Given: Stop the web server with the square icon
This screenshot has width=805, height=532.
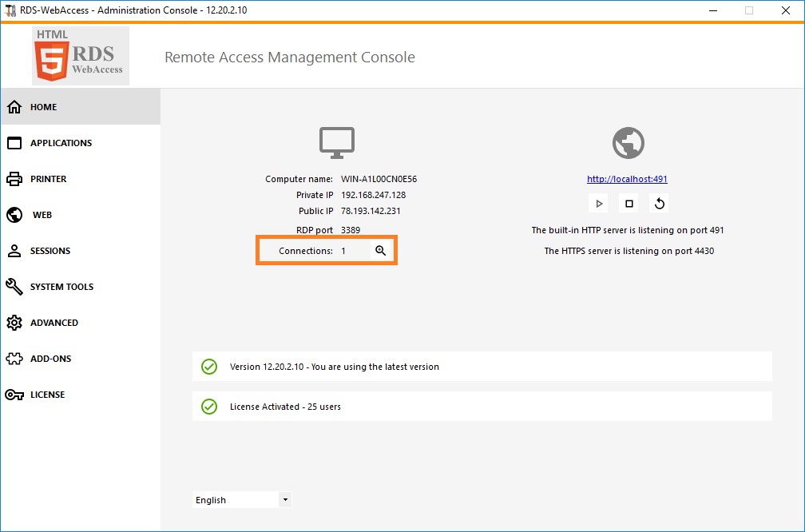Looking at the screenshot, I should (629, 204).
